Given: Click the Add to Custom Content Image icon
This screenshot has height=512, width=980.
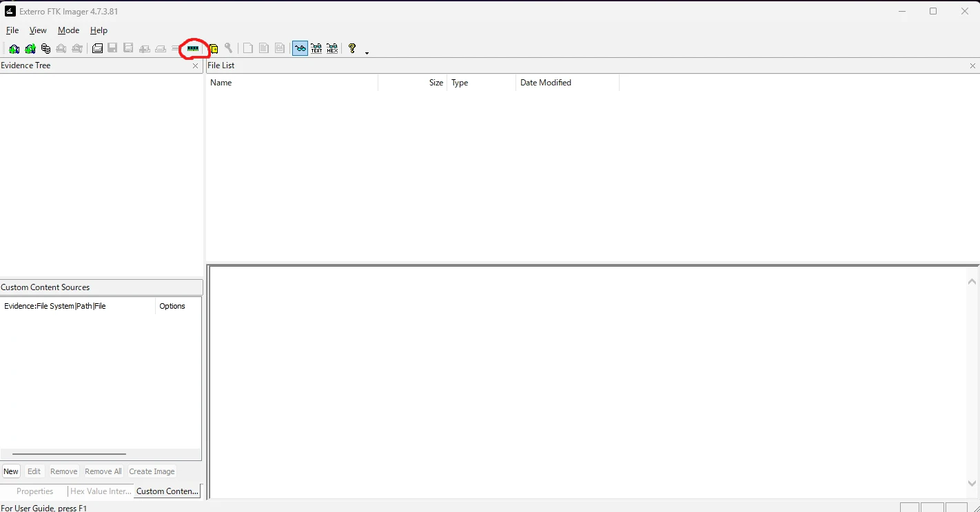Looking at the screenshot, I should pos(145,48).
